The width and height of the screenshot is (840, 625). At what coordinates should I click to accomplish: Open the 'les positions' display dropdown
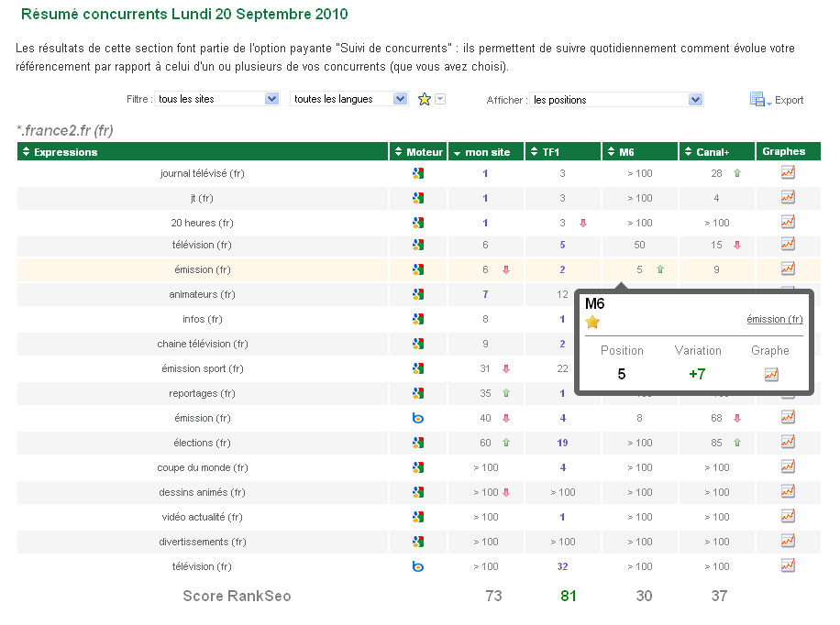[616, 99]
